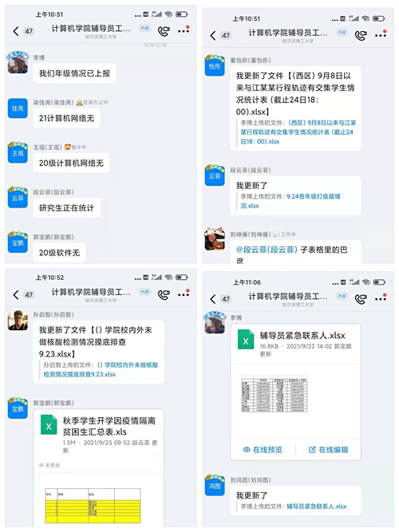Image resolution: width=399 pixels, height=532 pixels.
Task: Tap 刘坤雁's cartoon avatar
Action: tap(215, 238)
